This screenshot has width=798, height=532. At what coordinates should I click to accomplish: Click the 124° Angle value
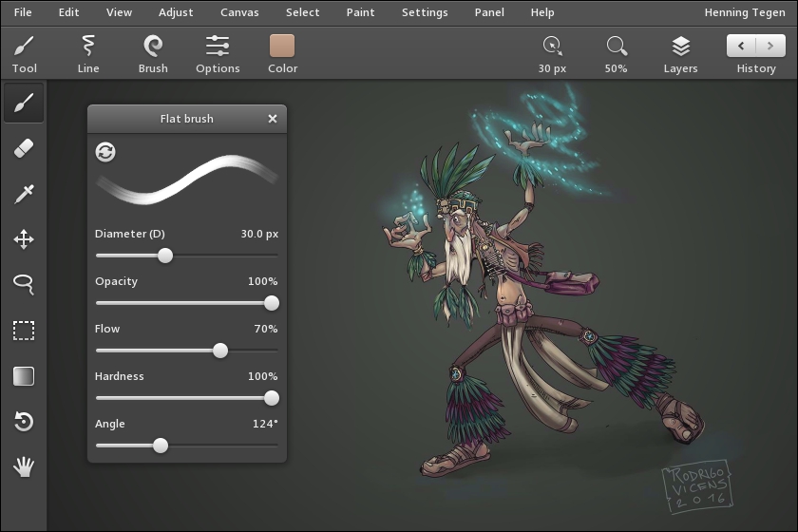265,424
